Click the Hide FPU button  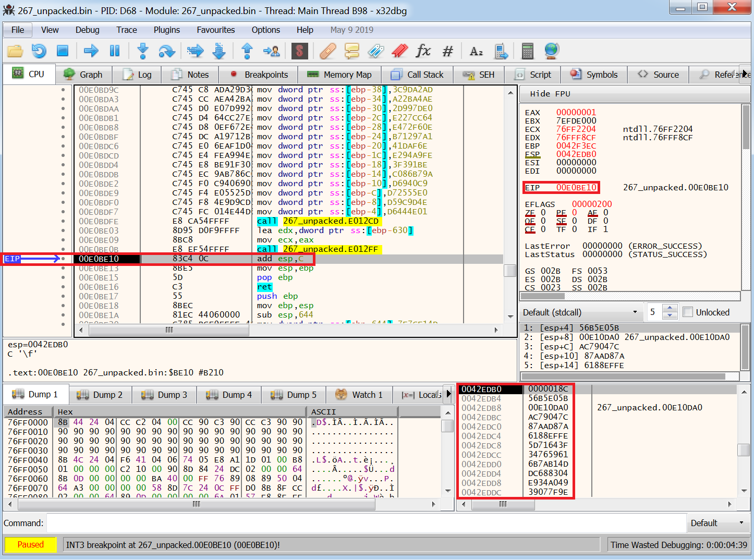[x=550, y=94]
